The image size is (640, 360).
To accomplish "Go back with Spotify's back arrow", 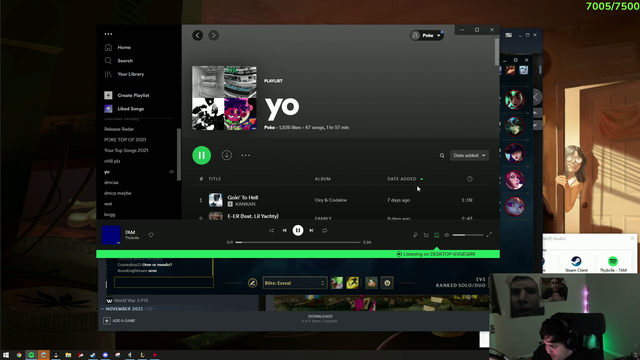I will tap(198, 36).
